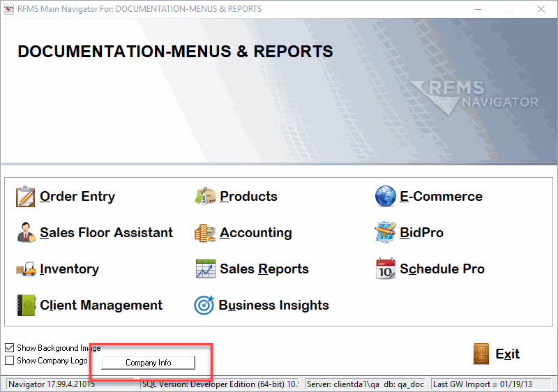558x392 pixels.
Task: Open the Order Entry label link
Action: 77,197
